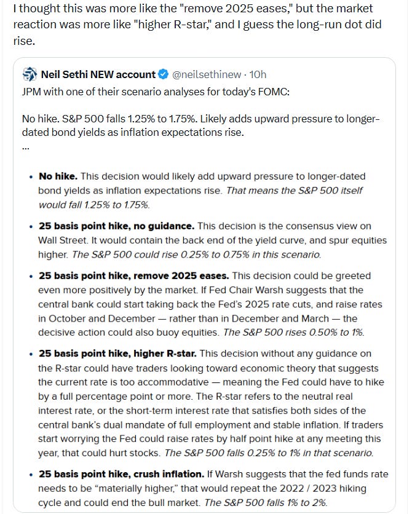The width and height of the screenshot is (420, 514).
Task: Click the 'higher R-star' bullet heading
Action: pos(117,354)
